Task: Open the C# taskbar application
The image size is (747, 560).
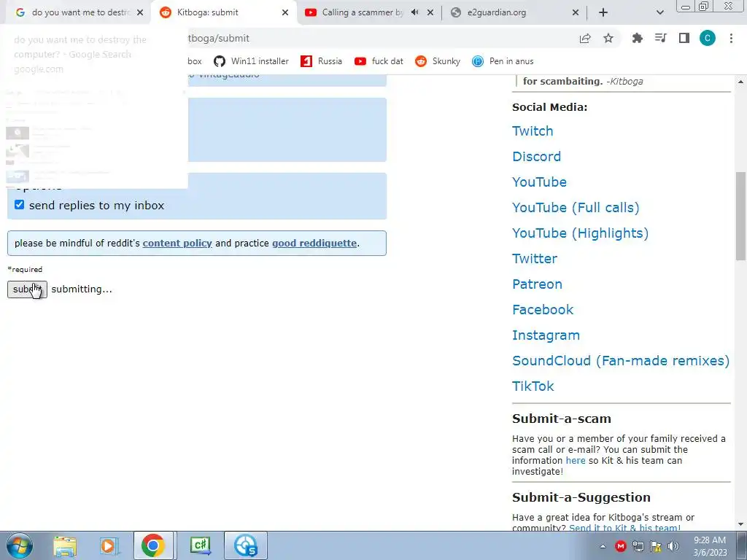Action: [x=201, y=545]
